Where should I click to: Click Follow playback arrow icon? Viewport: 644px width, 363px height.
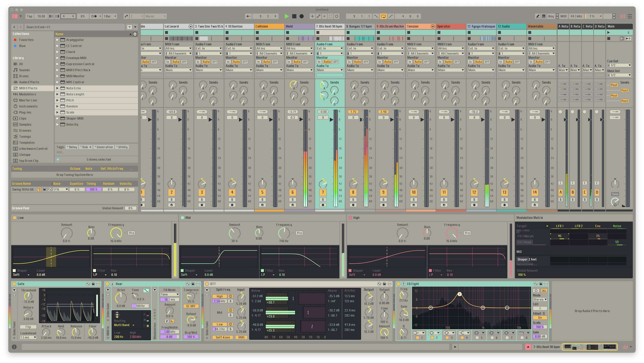[248, 16]
